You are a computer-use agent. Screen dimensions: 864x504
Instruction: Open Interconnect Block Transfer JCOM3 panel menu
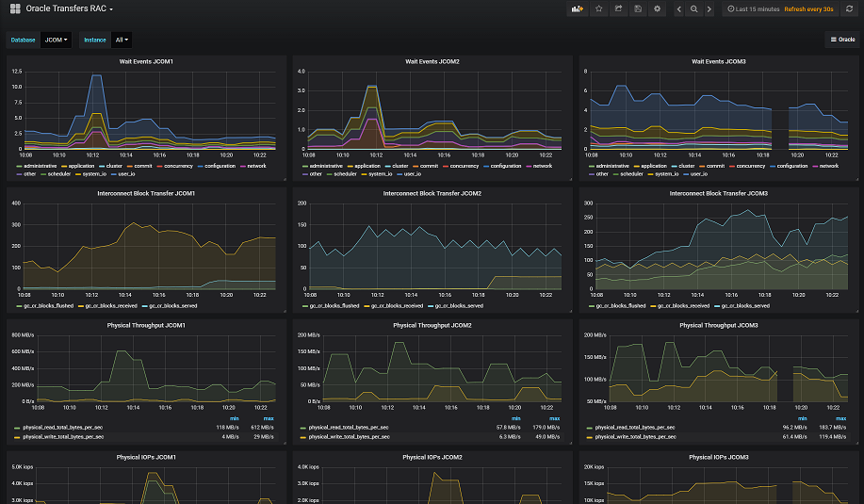coord(719,193)
